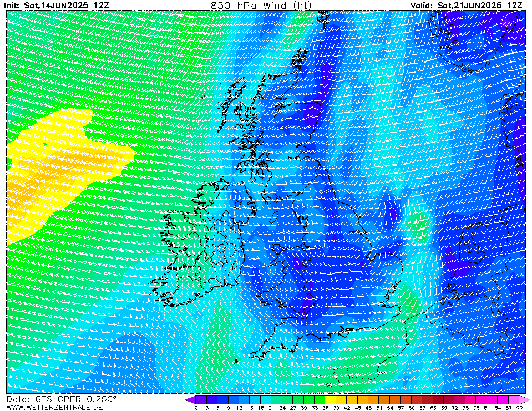Click the '72' scale label
The width and height of the screenshot is (532, 411).
click(455, 408)
